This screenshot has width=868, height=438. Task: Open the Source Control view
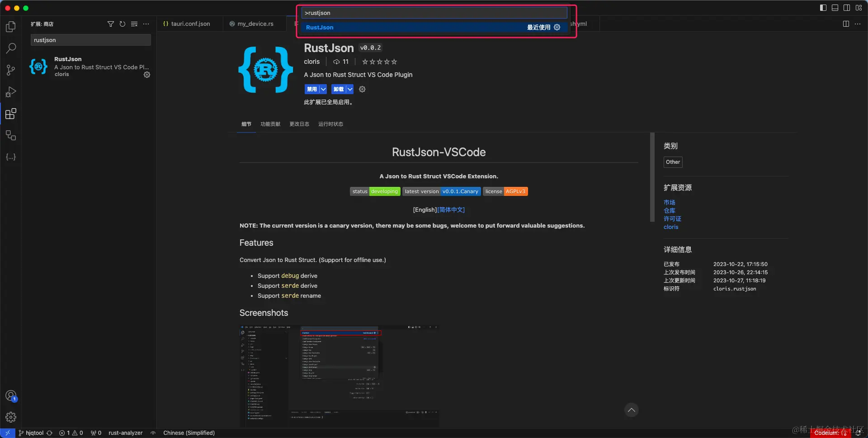(11, 70)
